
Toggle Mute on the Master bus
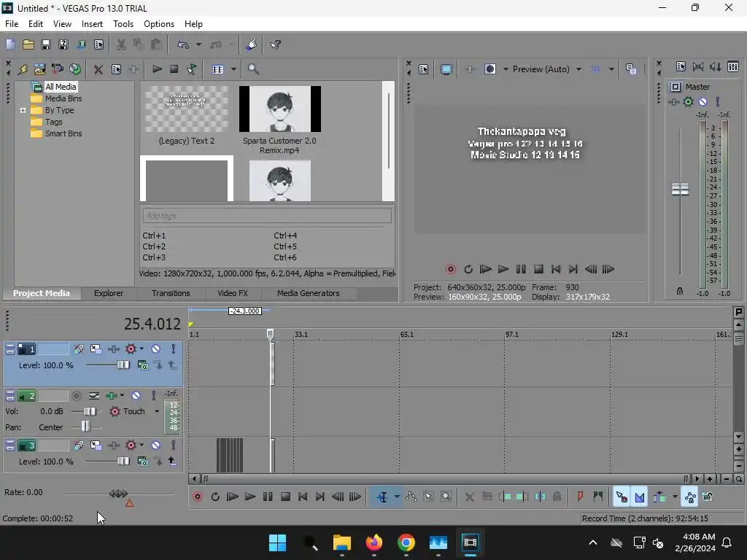pos(703,101)
